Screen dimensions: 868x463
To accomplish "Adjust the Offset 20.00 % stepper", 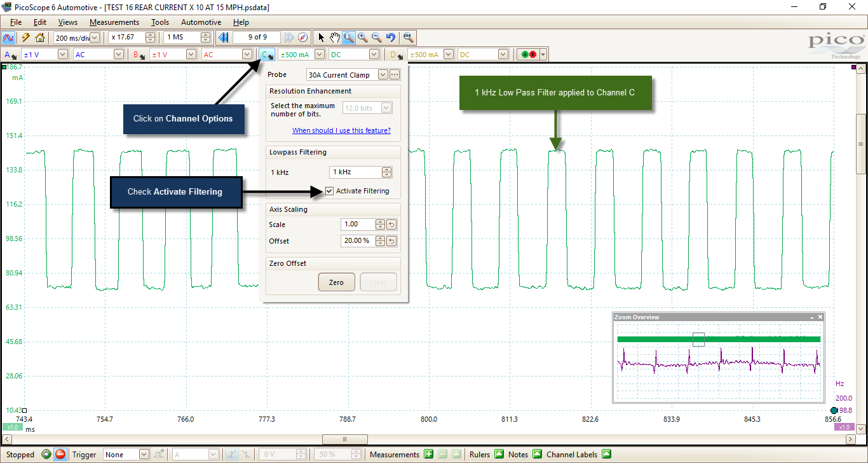I will tap(380, 241).
